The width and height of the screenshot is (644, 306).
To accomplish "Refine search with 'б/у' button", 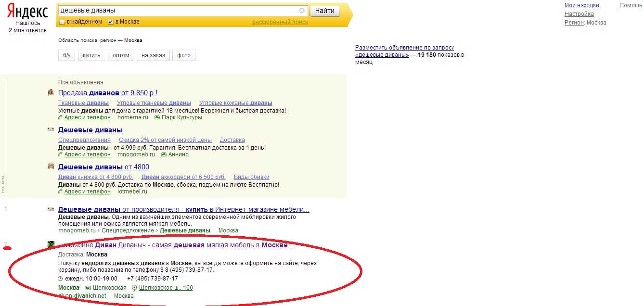I will 66,55.
